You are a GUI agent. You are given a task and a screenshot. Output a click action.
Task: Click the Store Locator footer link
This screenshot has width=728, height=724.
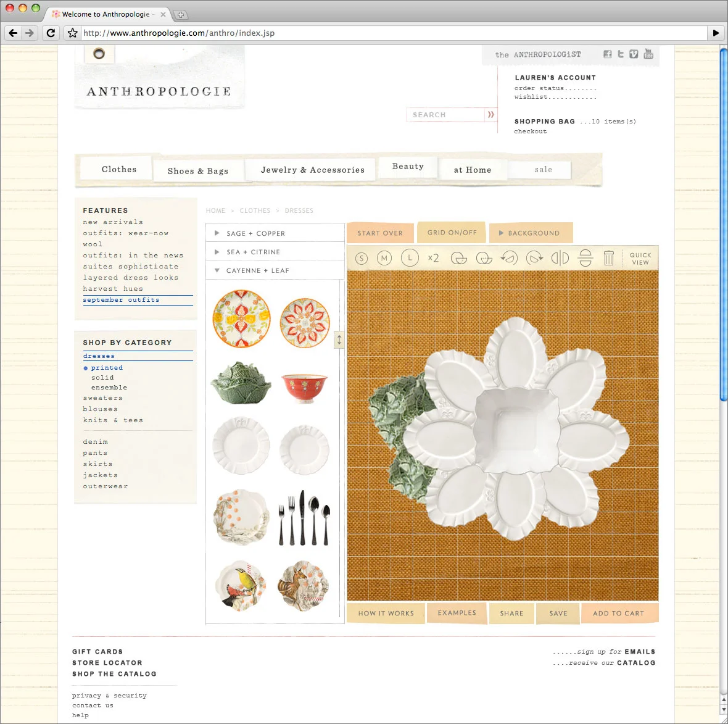[x=107, y=663]
